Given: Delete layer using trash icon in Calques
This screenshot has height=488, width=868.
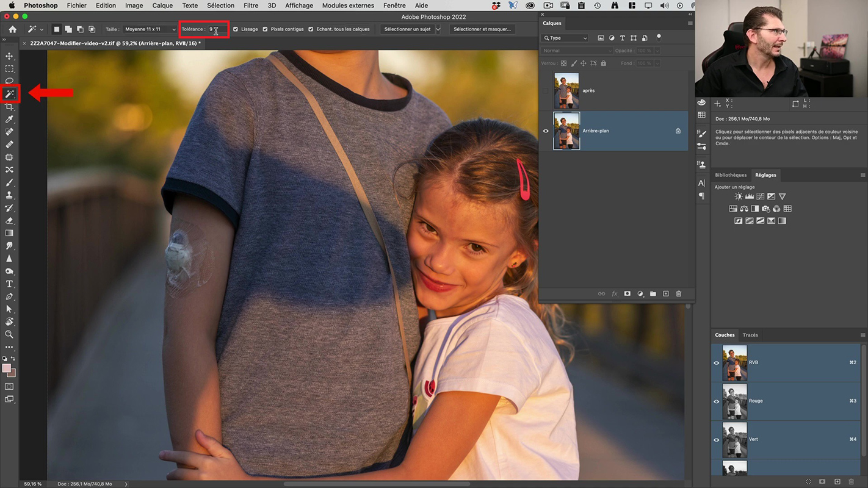Looking at the screenshot, I should [679, 294].
